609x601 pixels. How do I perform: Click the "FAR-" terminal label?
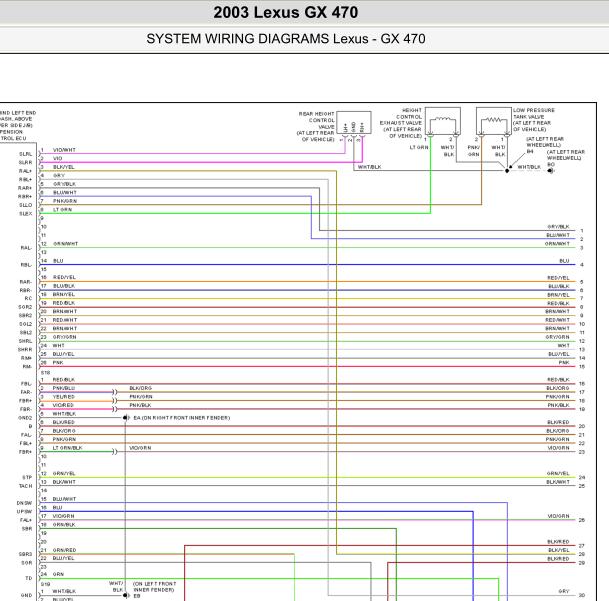pos(26,392)
